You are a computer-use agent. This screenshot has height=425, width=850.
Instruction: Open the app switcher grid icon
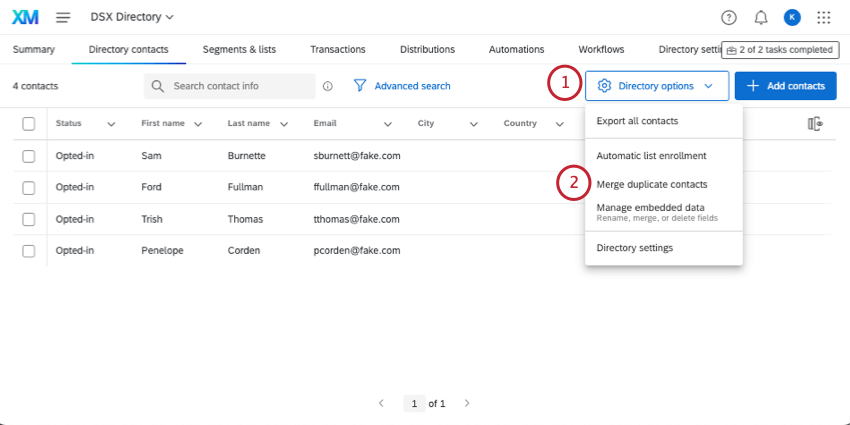point(824,17)
